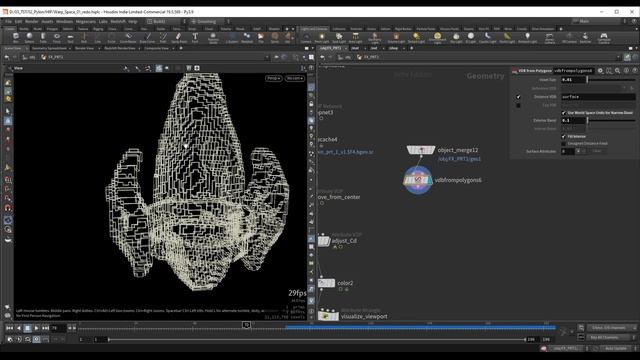Click the vdbfrompolygons6 node
Screen dimensions: 640x360
(418, 180)
